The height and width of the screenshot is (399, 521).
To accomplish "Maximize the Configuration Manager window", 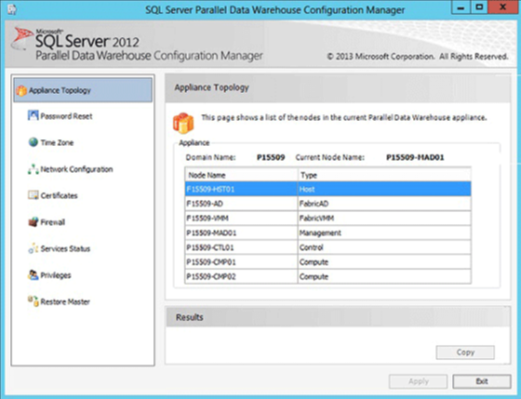I will click(x=479, y=8).
